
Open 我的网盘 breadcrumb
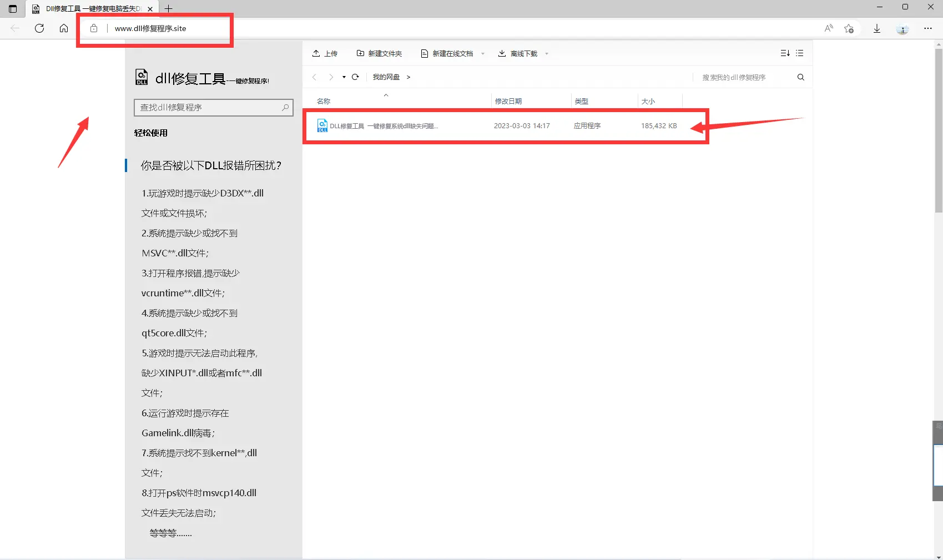pos(386,77)
